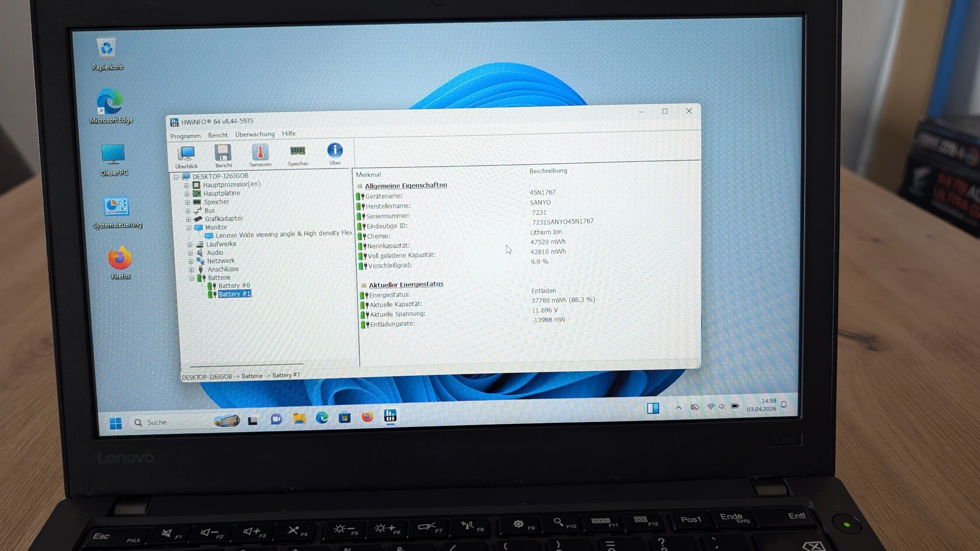Select the Laufwerke tree label

(221, 244)
